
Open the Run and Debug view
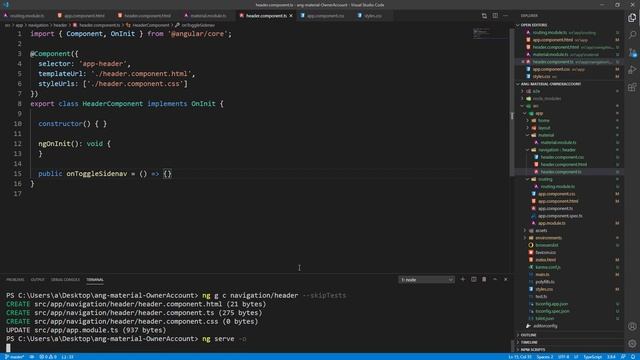[x=632, y=70]
